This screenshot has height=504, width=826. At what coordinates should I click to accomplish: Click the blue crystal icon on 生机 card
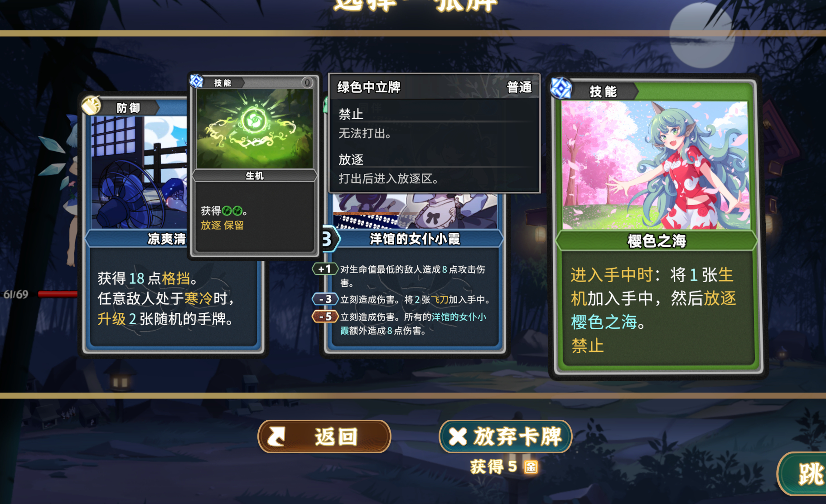(196, 81)
